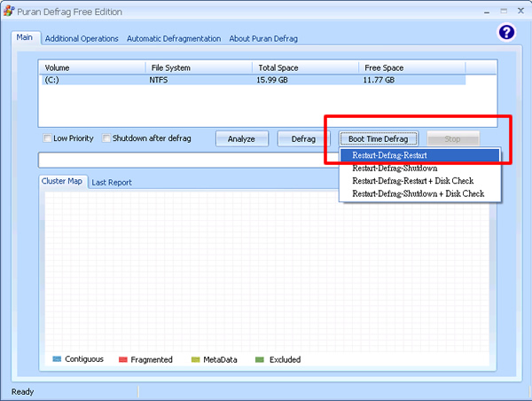This screenshot has width=532, height=401.
Task: Click the green Excluded legend swatch
Action: (260, 359)
